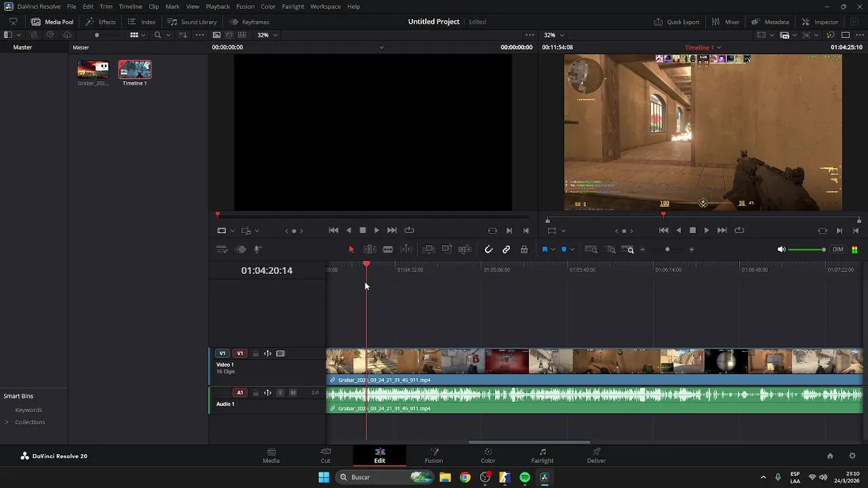Jump to first frame in source viewer
Image resolution: width=868 pixels, height=488 pixels.
tap(334, 230)
